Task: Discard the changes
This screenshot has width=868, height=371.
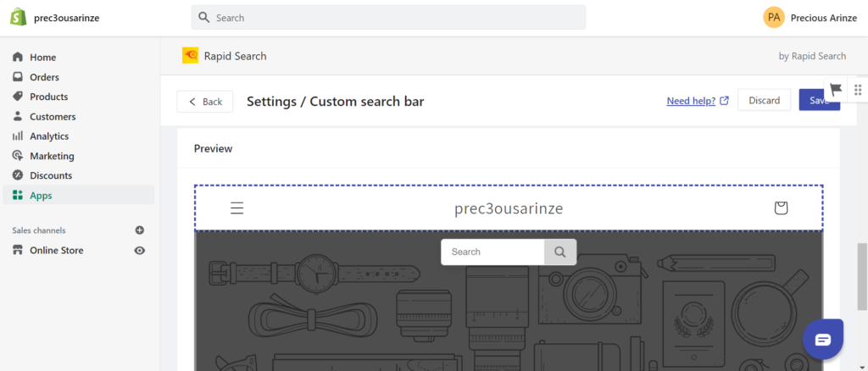Action: (764, 100)
